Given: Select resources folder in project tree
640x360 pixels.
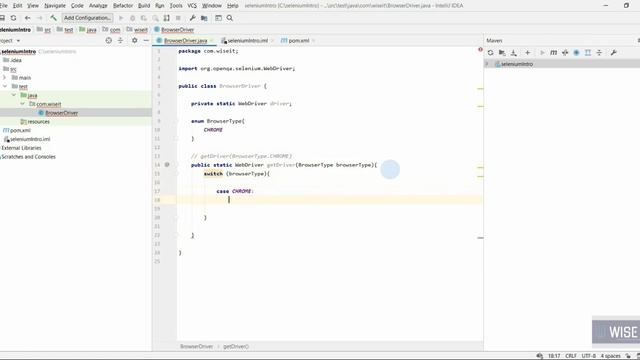Looking at the screenshot, I should (x=38, y=122).
